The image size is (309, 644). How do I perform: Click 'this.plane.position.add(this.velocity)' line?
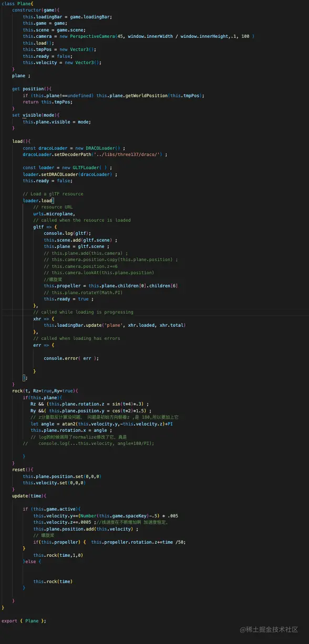(86, 529)
